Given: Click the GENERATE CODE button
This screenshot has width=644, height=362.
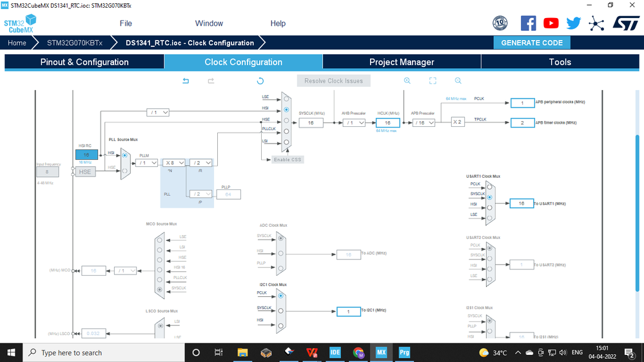Looking at the screenshot, I should (x=532, y=43).
